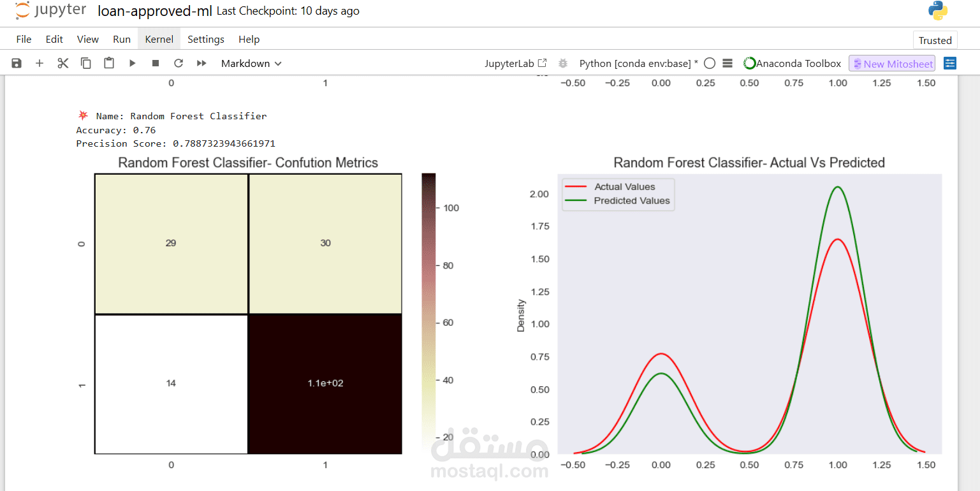Screen dimensions: 980x491
Task: Run the selected cell
Action: click(x=133, y=63)
